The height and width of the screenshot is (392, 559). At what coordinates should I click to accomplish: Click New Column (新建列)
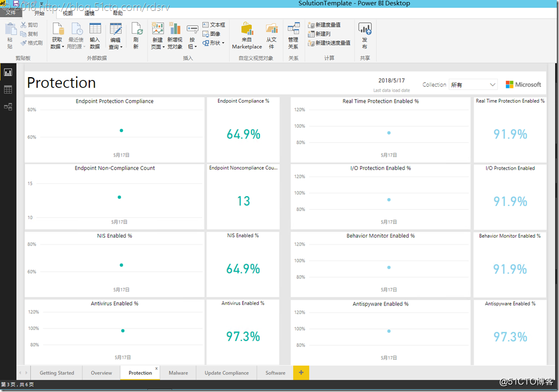[319, 34]
